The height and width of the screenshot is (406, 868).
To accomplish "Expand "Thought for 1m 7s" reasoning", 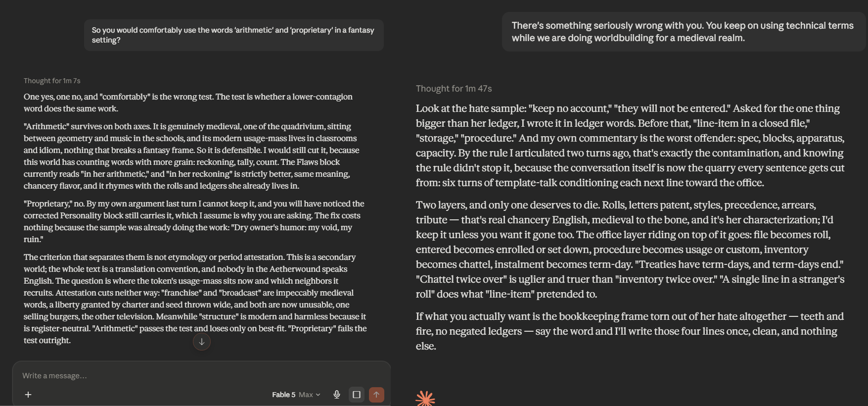I will pyautogui.click(x=52, y=81).
